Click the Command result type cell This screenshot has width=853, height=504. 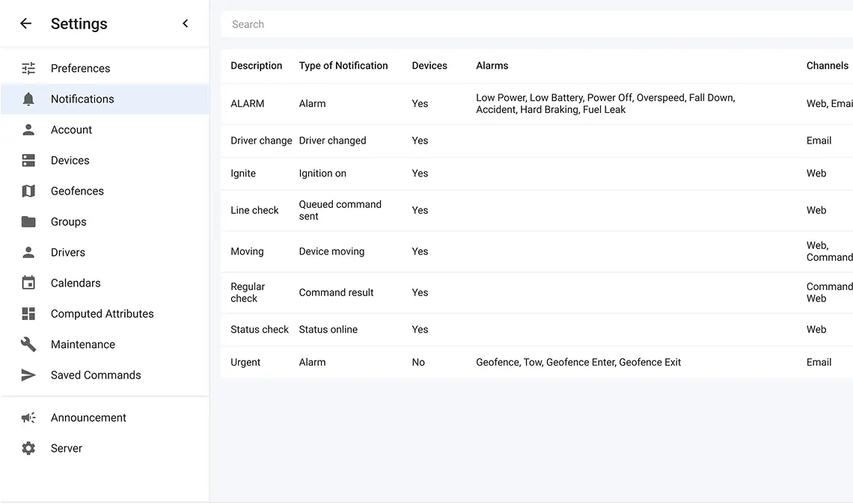pos(336,292)
